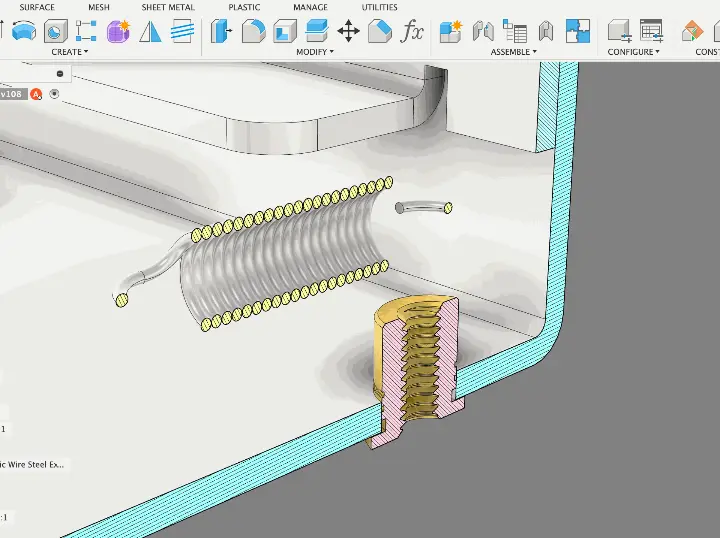Expand the CREATE dropdown menu
This screenshot has width=720, height=538.
tap(70, 52)
